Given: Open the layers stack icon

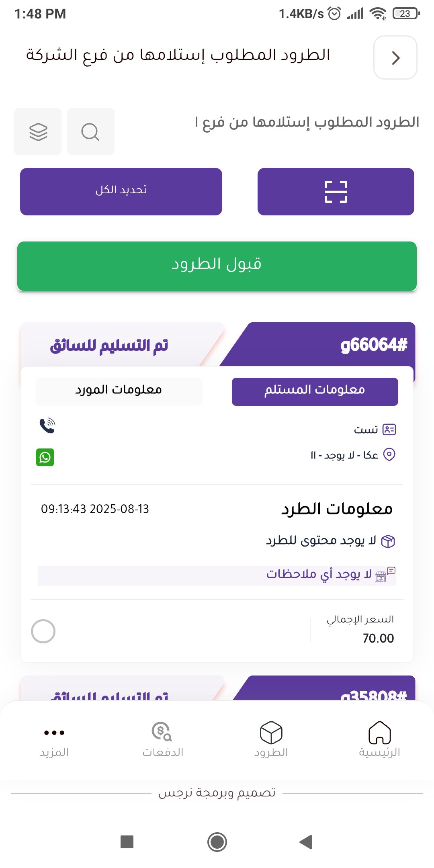Looking at the screenshot, I should [x=38, y=131].
